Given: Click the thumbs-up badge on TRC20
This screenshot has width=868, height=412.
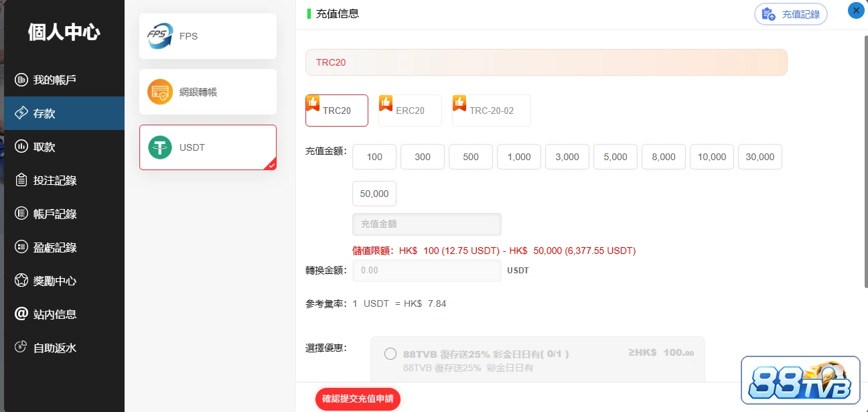Looking at the screenshot, I should [313, 103].
